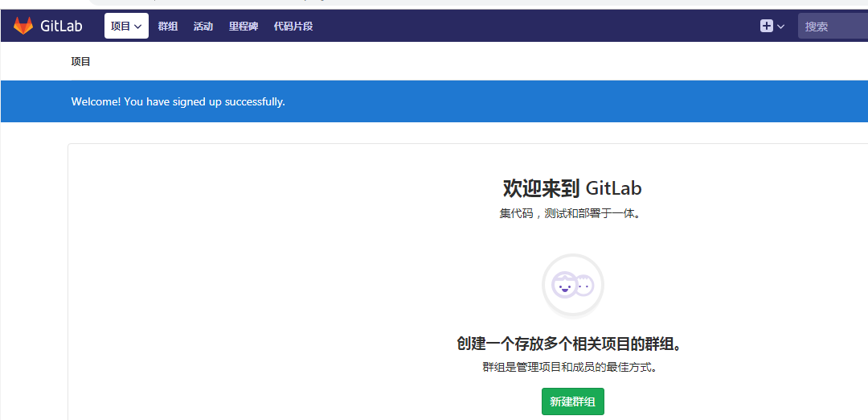This screenshot has width=868, height=420.
Task: Click the GitLab wordmark text
Action: pyautogui.click(x=61, y=26)
